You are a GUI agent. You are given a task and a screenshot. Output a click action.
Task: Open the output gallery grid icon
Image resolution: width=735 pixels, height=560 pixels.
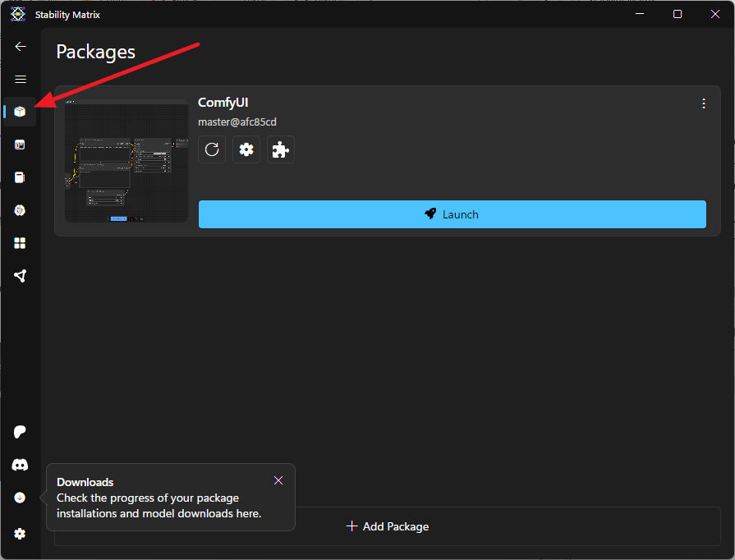point(20,243)
